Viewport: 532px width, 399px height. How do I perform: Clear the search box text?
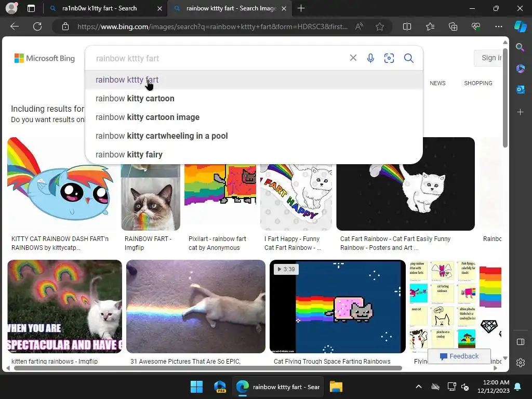(353, 58)
